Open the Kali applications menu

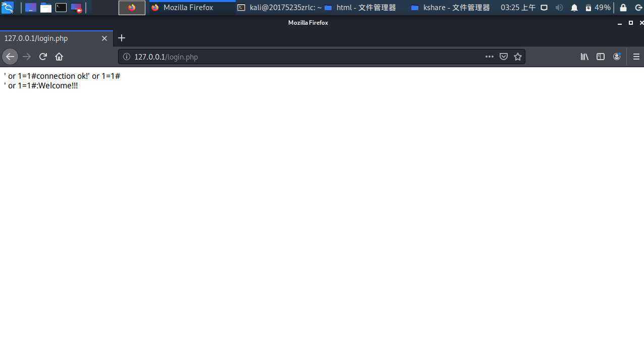pos(7,8)
